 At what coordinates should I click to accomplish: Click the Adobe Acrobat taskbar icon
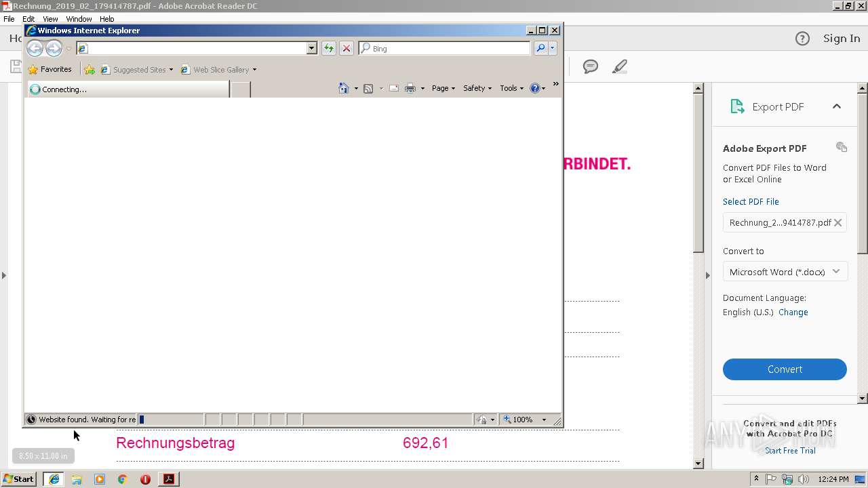coord(168,479)
